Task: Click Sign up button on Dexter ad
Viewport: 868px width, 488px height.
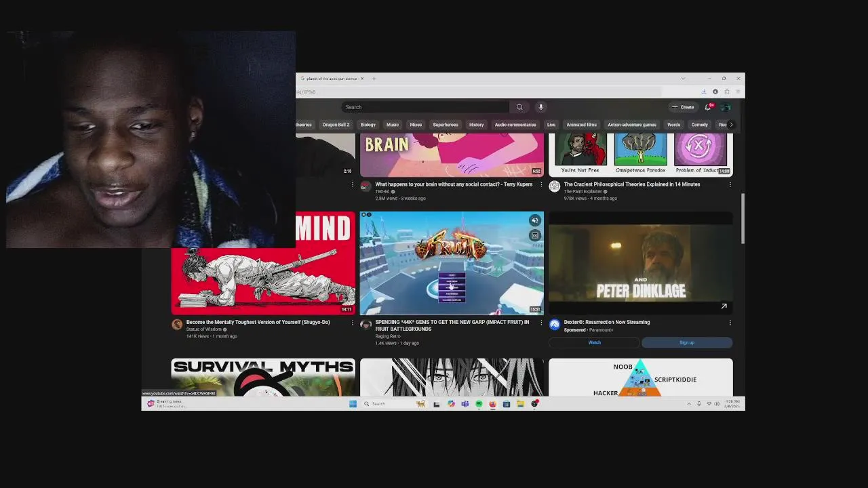Action: pos(687,343)
